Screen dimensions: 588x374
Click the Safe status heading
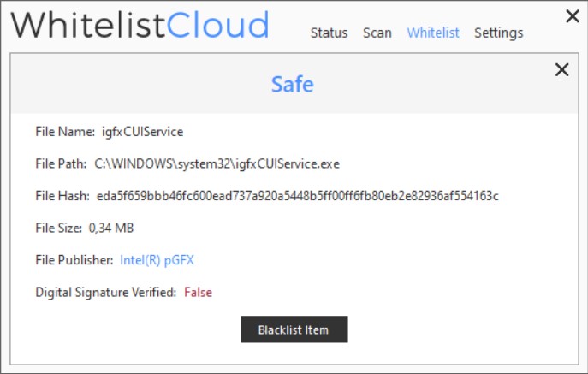tap(293, 84)
